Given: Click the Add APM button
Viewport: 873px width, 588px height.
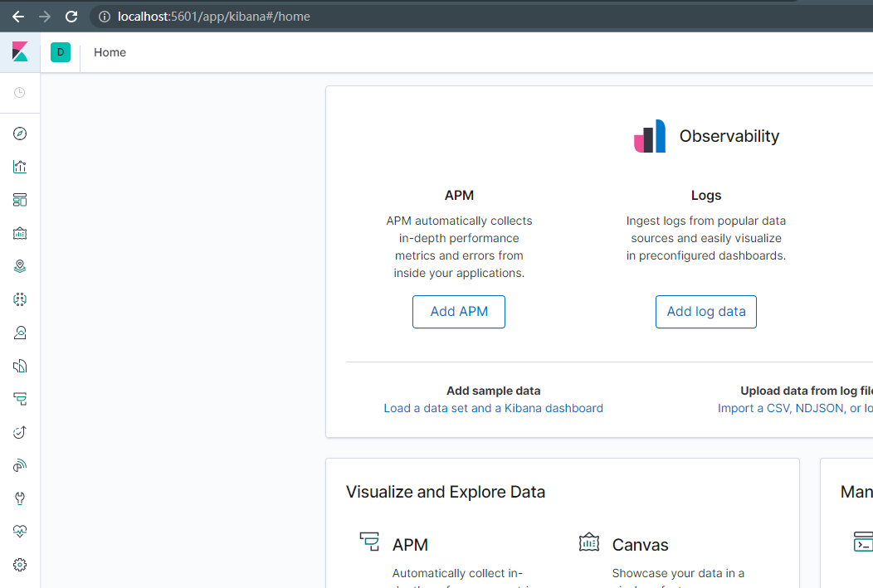Looking at the screenshot, I should coord(459,312).
